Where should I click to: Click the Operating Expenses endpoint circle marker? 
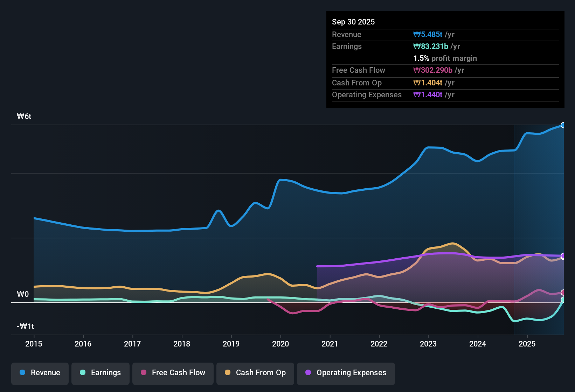point(563,256)
